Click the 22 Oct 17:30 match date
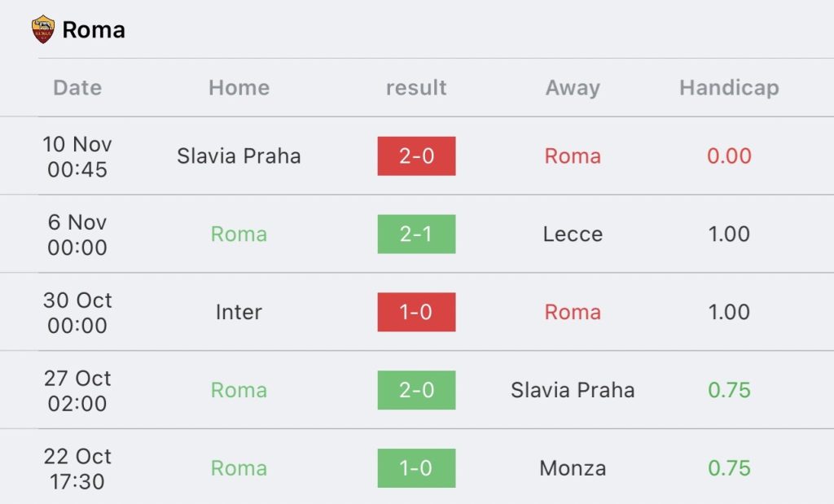834x504 pixels. point(77,469)
